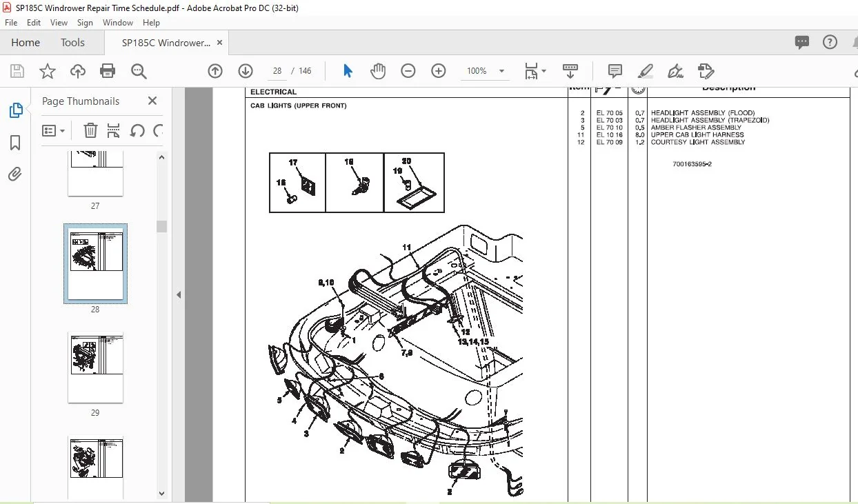Open the View menu
Screen dimensions: 858x504
click(59, 23)
